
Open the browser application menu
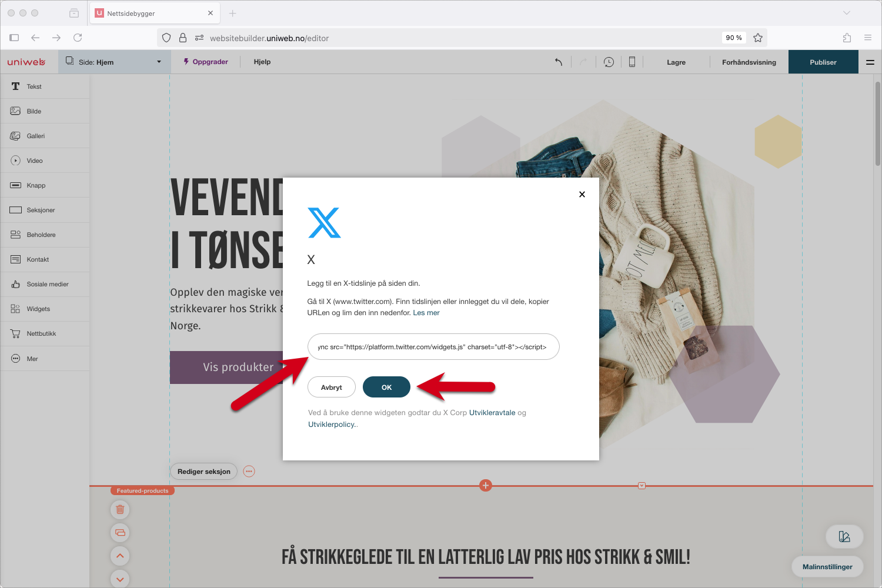(x=868, y=38)
